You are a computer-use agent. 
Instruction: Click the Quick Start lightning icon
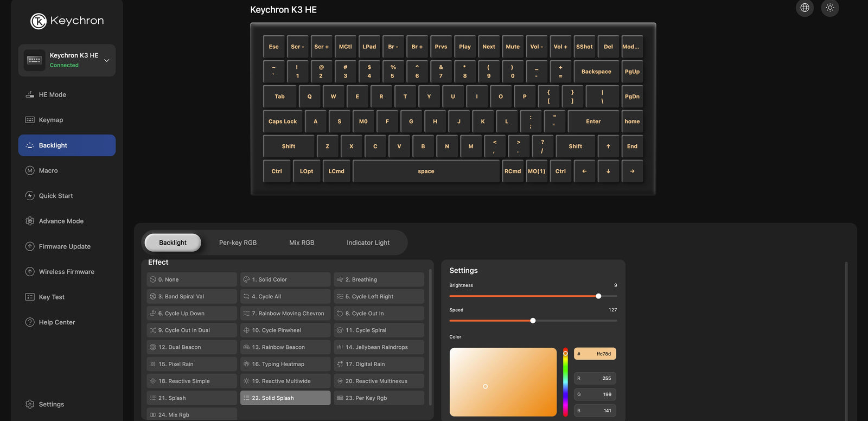pos(30,196)
